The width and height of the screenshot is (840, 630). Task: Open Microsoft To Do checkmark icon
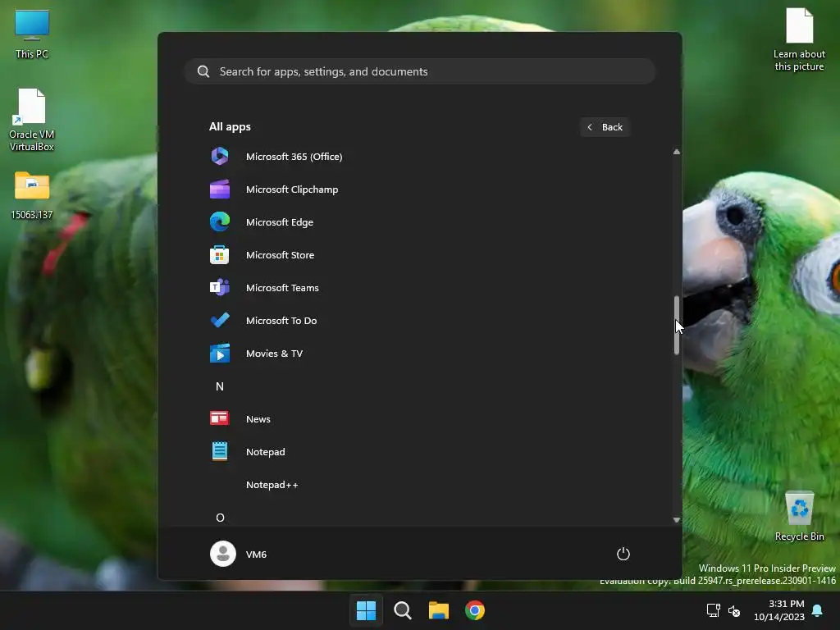[x=220, y=321]
